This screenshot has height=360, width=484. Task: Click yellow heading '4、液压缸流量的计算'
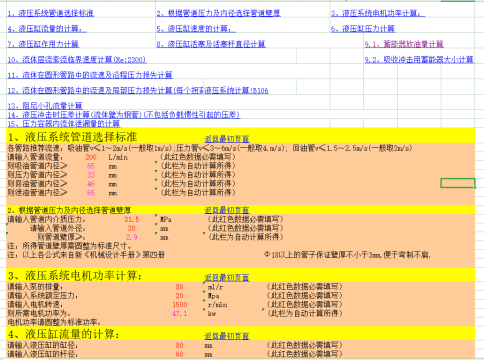pyautogui.click(x=64, y=334)
